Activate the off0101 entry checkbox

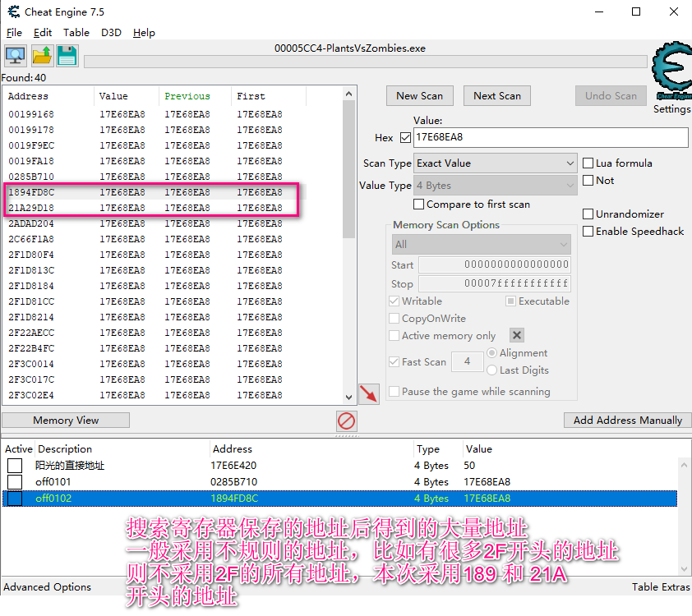point(15,482)
